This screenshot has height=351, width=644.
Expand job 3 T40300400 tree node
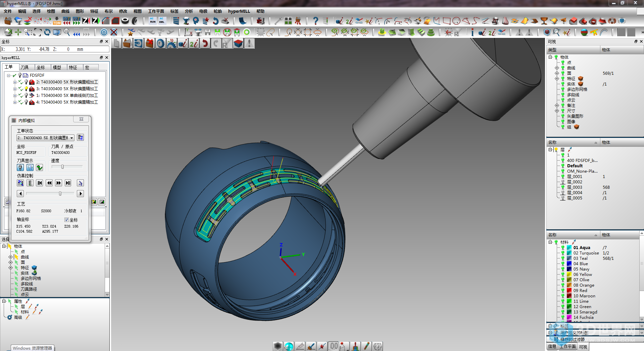click(x=14, y=89)
